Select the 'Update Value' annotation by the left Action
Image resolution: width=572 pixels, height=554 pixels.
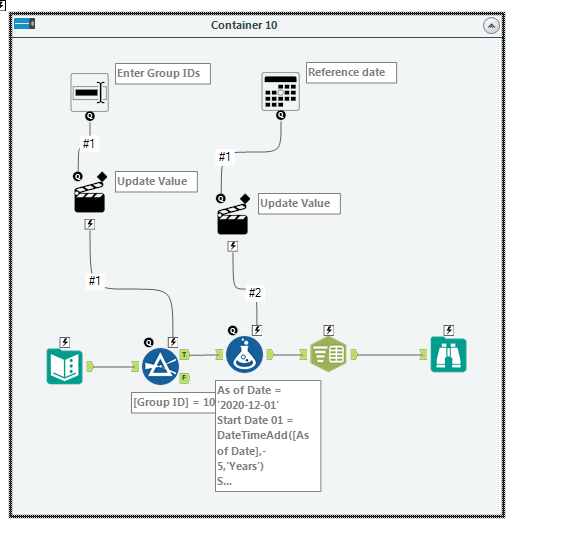coord(156,182)
